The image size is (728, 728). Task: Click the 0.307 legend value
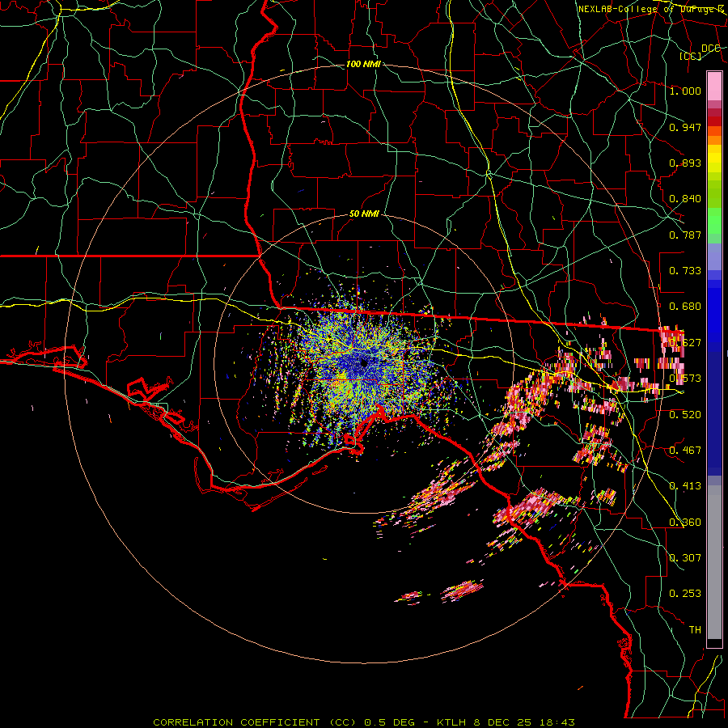pos(685,557)
